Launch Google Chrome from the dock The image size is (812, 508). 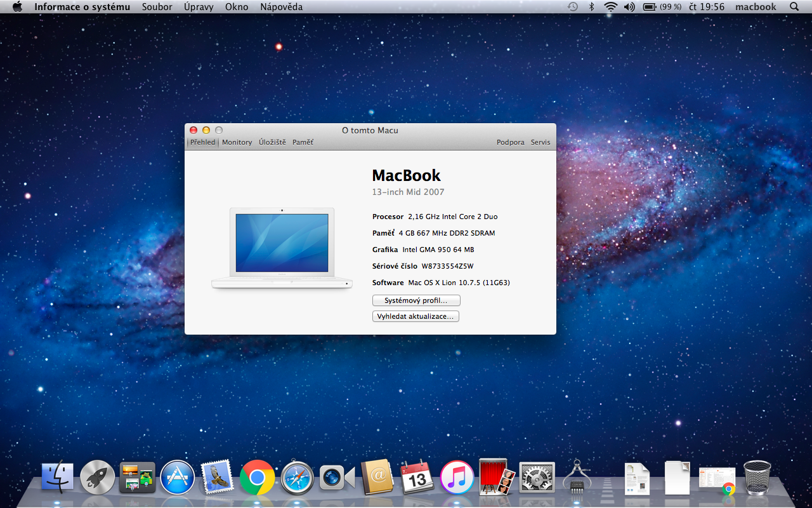[257, 478]
